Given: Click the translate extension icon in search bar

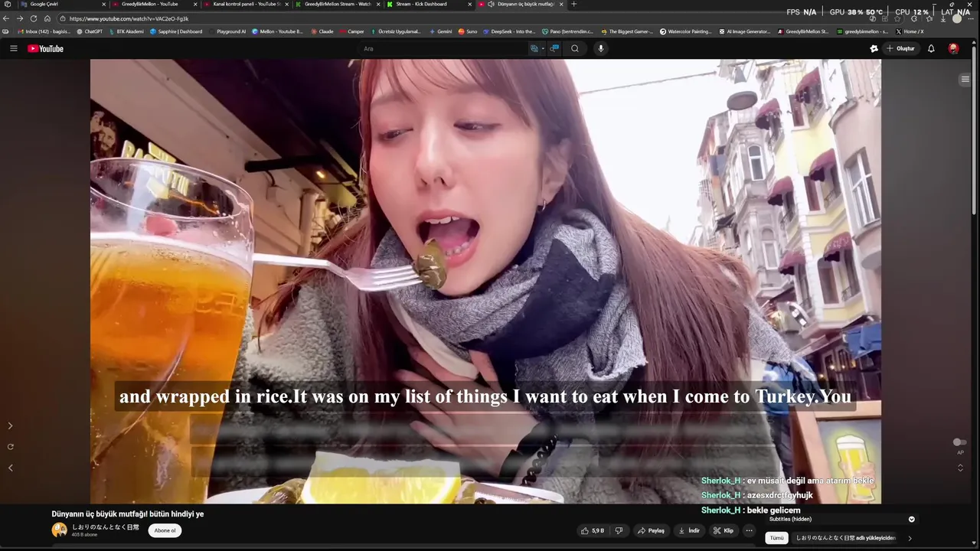Looking at the screenshot, I should pyautogui.click(x=534, y=48).
